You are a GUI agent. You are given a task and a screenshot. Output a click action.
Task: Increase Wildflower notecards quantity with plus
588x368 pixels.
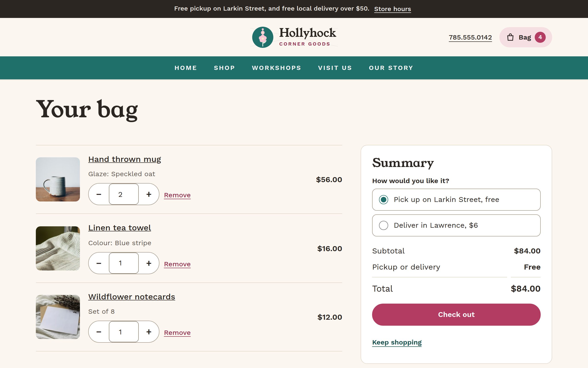149,332
